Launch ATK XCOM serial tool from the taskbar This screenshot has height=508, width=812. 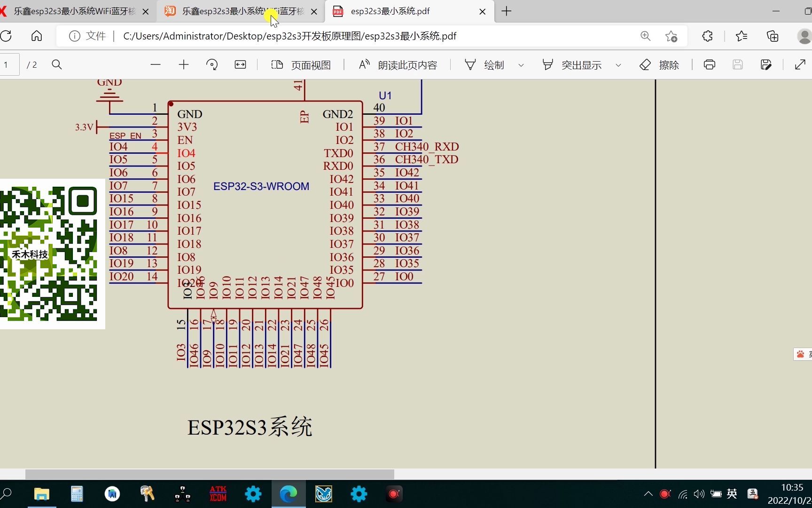point(218,494)
